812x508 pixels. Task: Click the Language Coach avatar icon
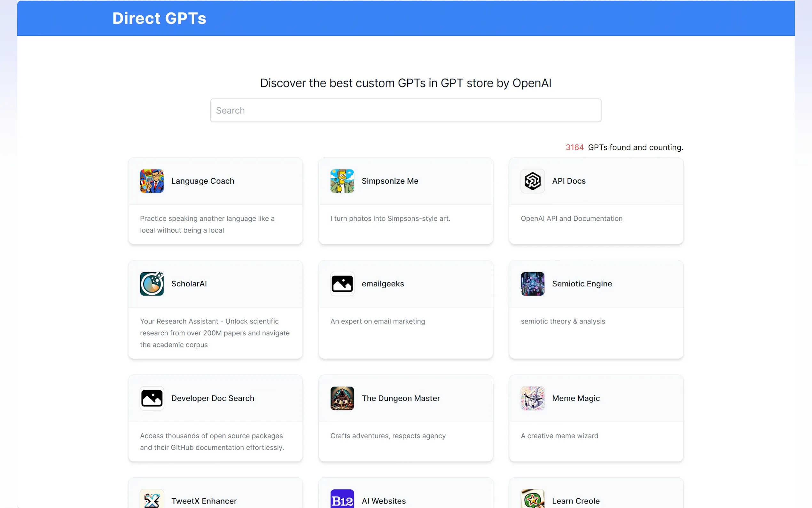click(152, 181)
